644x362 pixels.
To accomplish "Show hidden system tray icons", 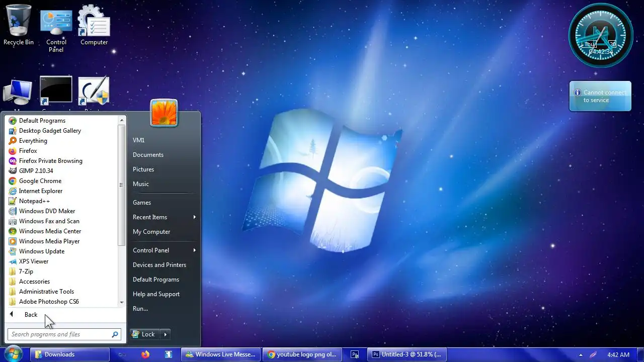I will pos(581,355).
